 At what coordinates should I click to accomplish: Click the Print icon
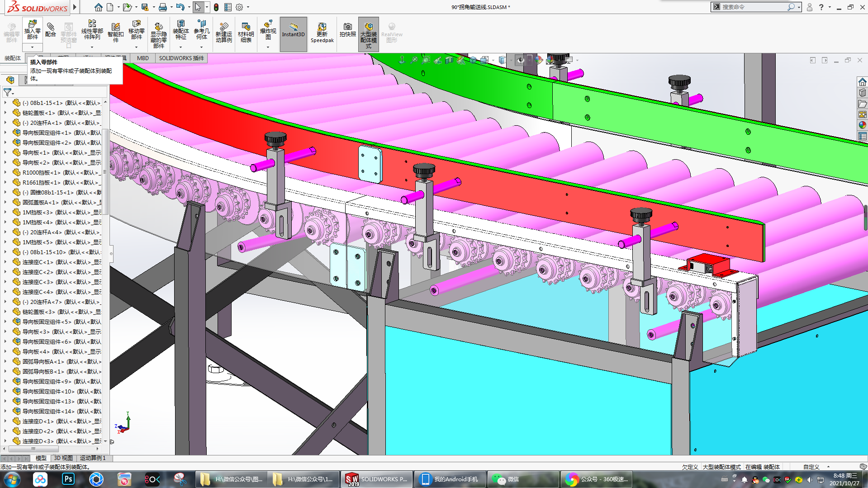coord(163,7)
